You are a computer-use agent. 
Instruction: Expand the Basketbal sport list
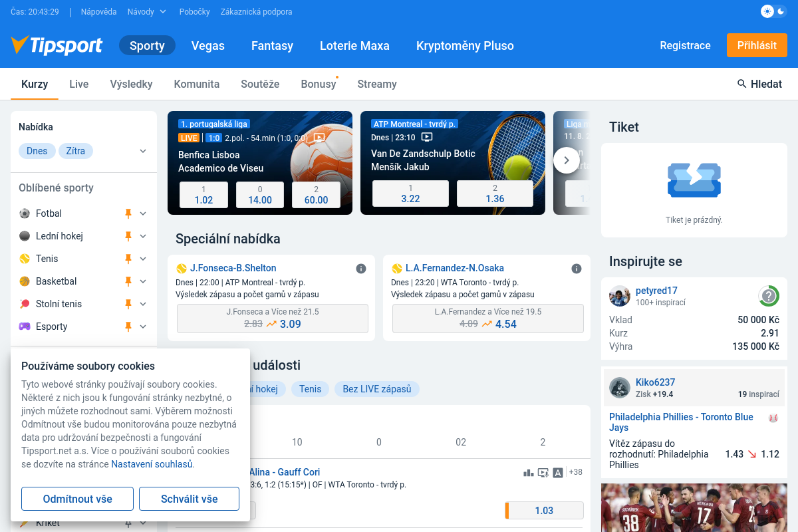click(143, 281)
